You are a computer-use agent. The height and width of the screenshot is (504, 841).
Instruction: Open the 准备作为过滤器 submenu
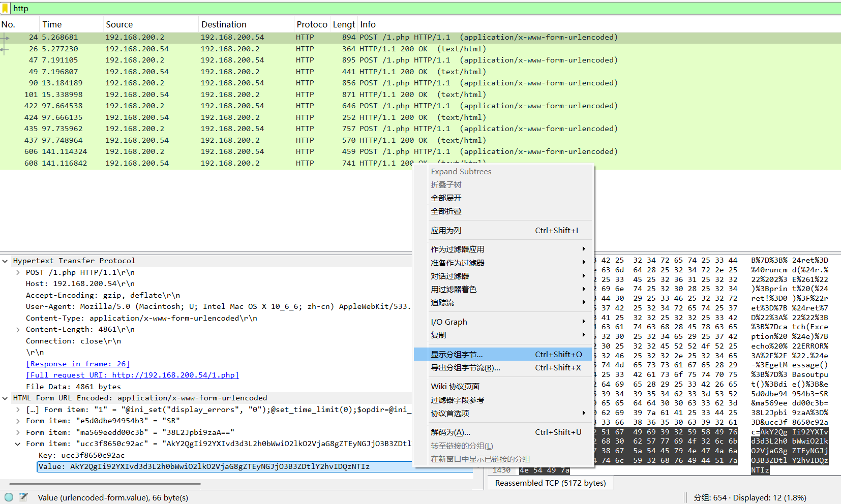click(503, 263)
